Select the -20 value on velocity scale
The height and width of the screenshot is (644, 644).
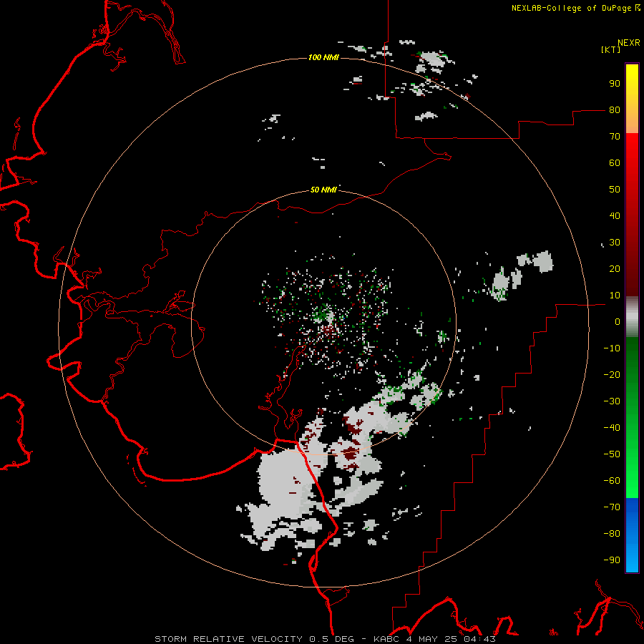tap(612, 375)
